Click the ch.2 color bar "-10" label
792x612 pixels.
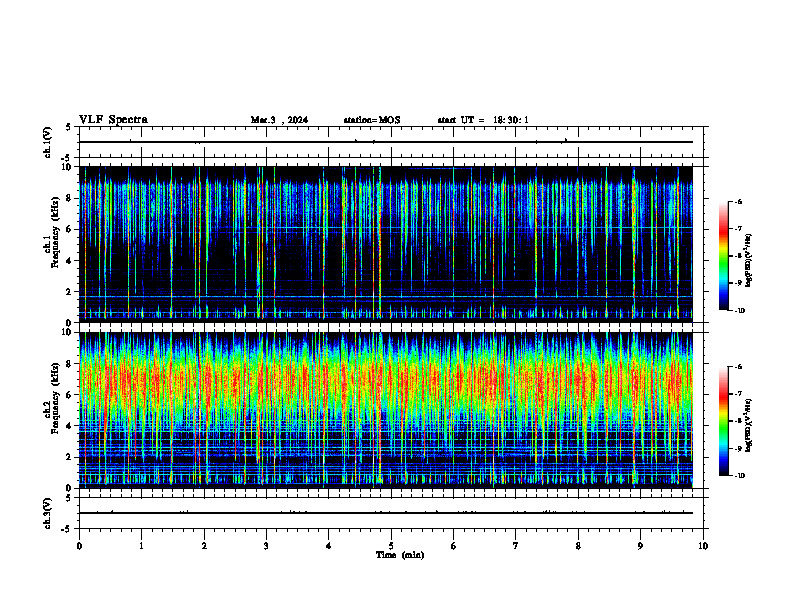click(x=740, y=476)
